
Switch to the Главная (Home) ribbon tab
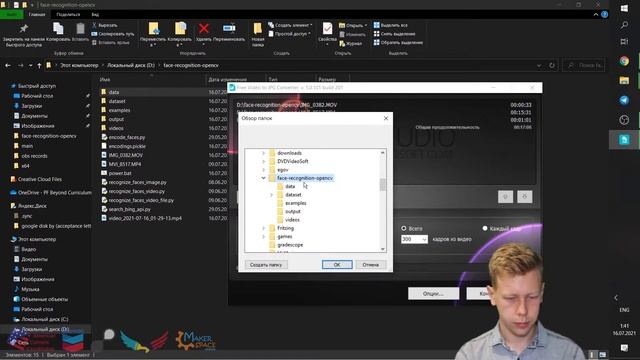pos(37,15)
